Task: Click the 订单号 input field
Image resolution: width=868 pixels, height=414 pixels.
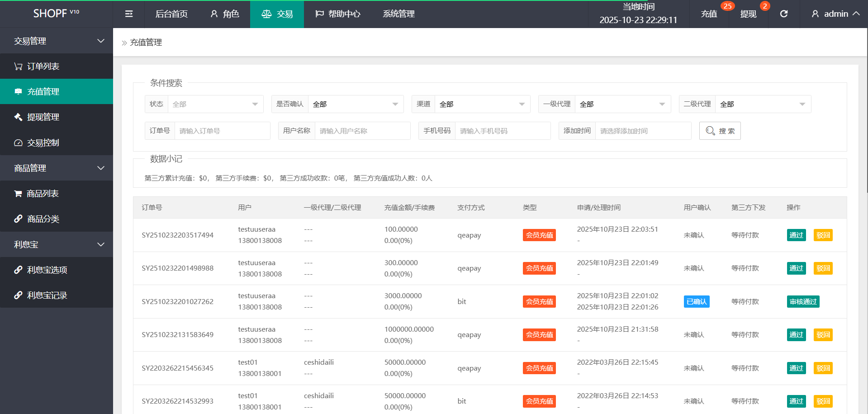Action: (x=222, y=131)
